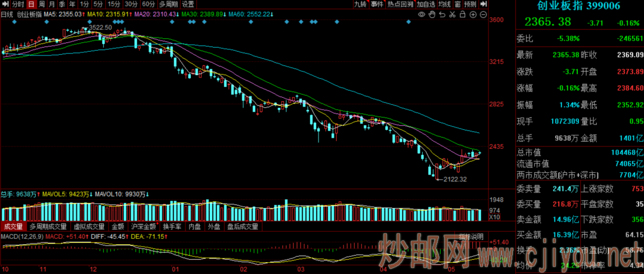Select the 月 monthly period tab
Image resolution: width=644 pixels, height=274 pixels.
point(52,5)
